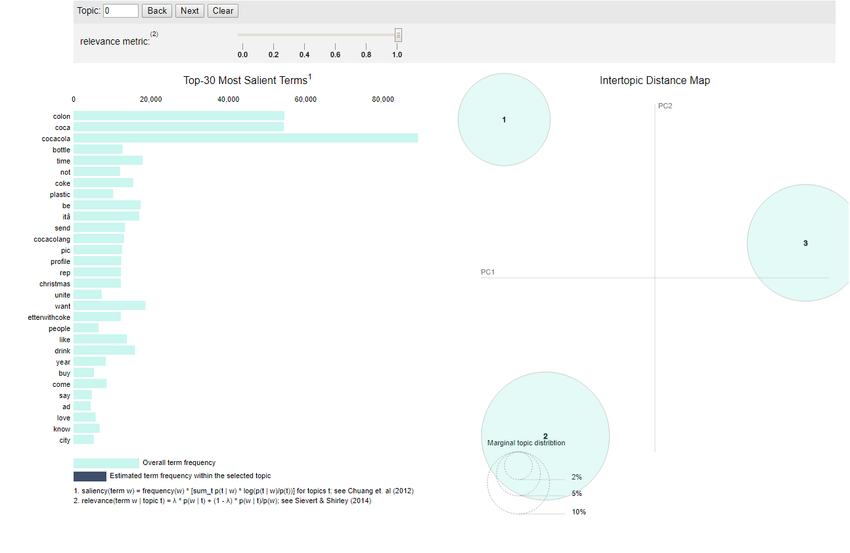850x553 pixels.
Task: Click the Next button
Action: [189, 11]
